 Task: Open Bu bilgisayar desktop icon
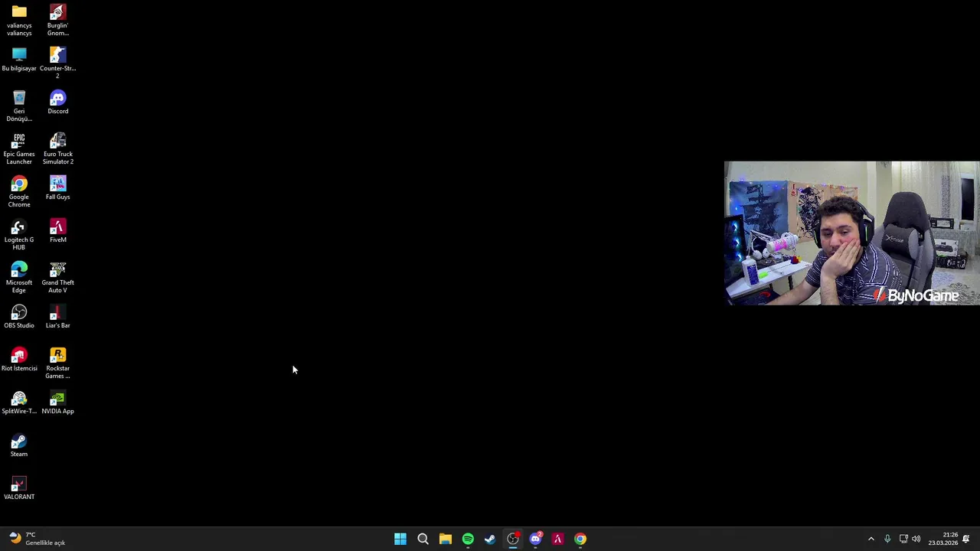[19, 60]
